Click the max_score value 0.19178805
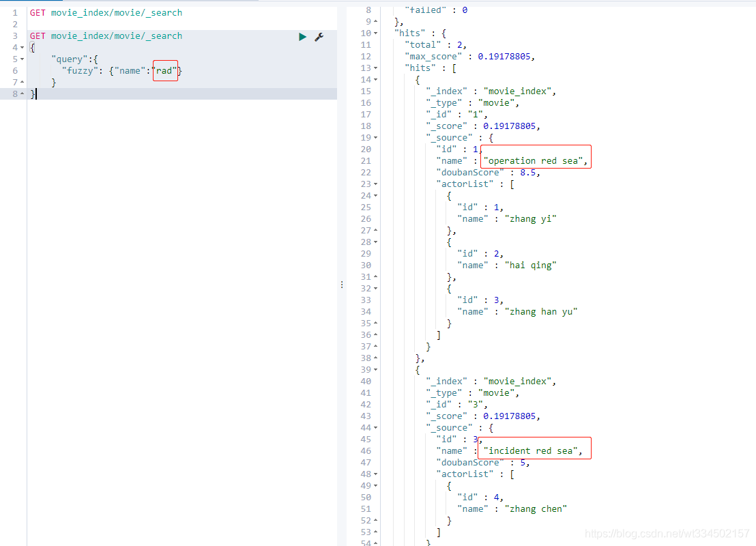The image size is (756, 546). pyautogui.click(x=504, y=57)
